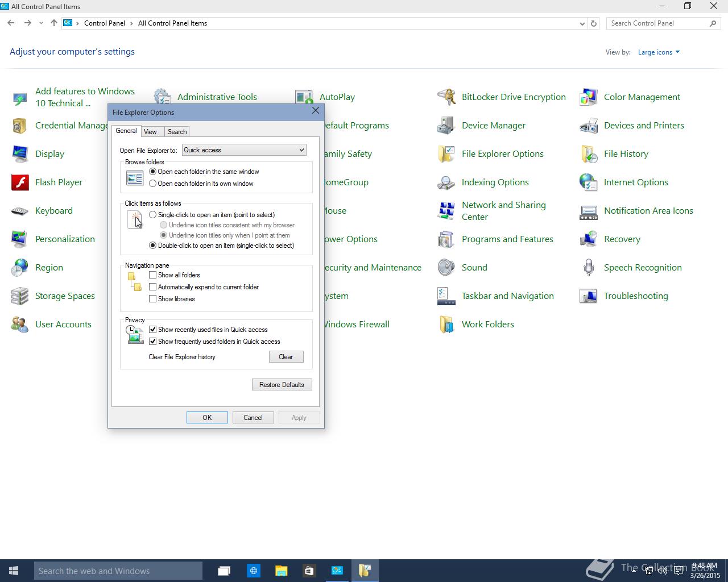Open the Store icon on the taskbar

point(309,571)
